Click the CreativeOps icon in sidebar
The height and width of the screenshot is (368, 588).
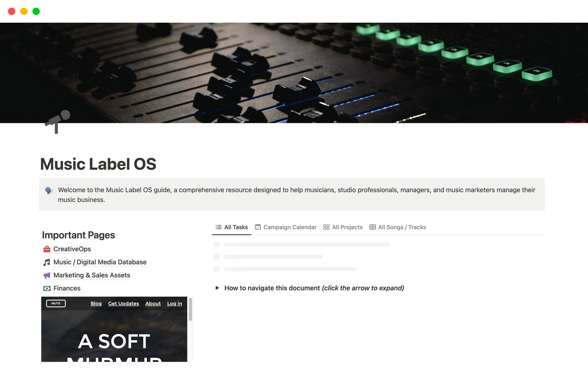[x=46, y=249]
